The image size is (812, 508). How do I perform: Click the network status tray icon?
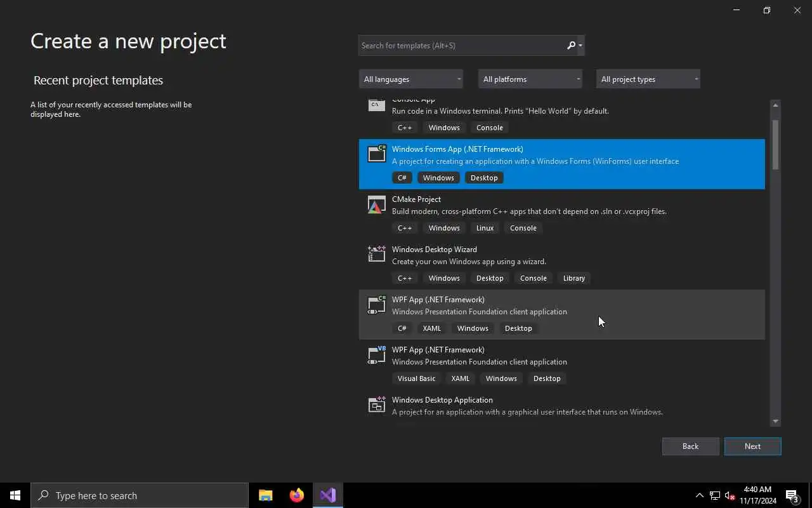pos(715,495)
